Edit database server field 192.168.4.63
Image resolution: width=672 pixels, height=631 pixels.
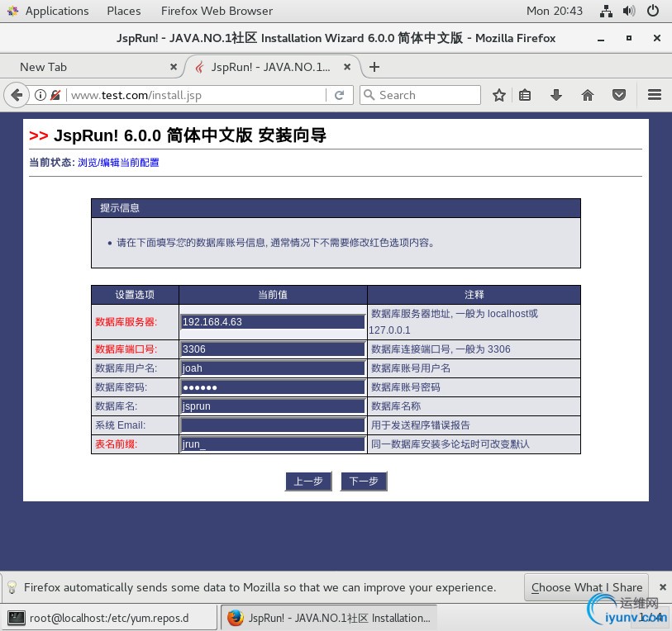click(273, 322)
